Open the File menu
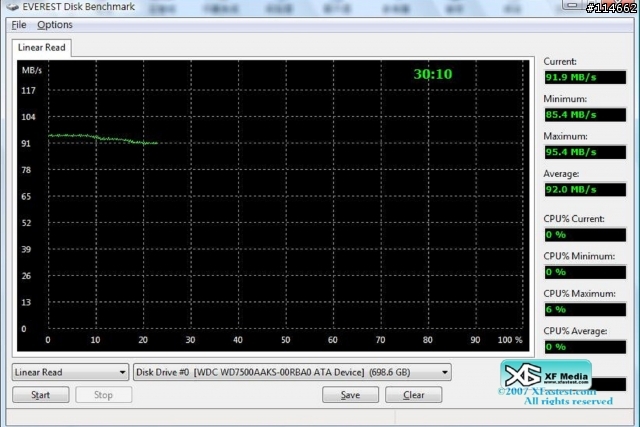 (x=19, y=25)
